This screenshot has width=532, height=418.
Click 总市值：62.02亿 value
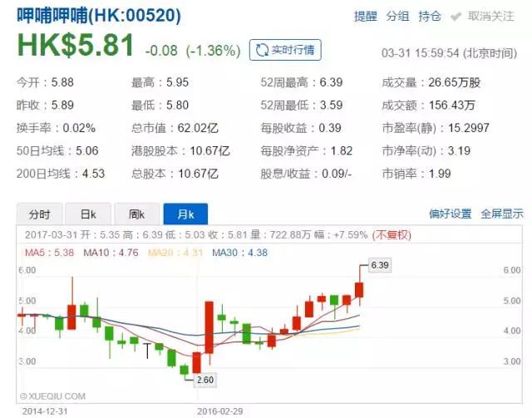(x=175, y=128)
